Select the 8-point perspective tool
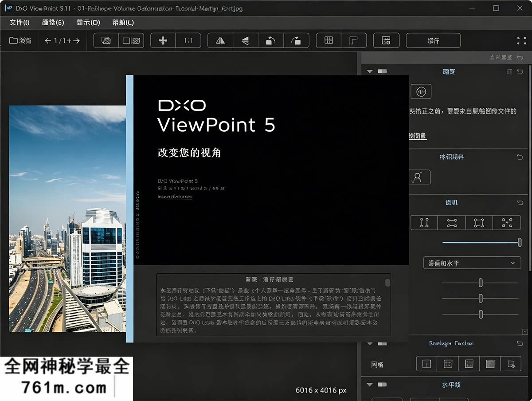The image size is (532, 401). pyautogui.click(x=507, y=223)
